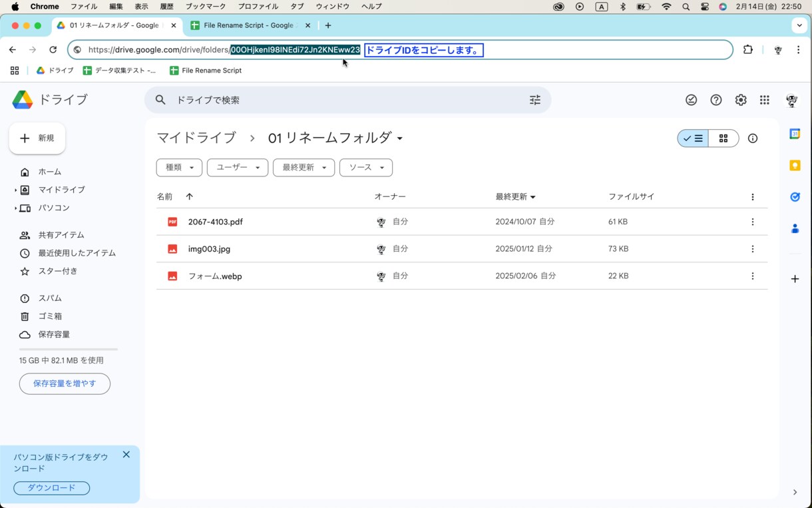Go back in Chrome
Image resolution: width=812 pixels, height=508 pixels.
coord(13,50)
